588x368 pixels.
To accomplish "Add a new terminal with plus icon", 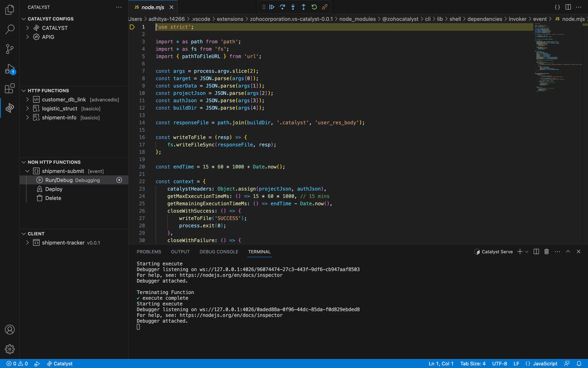I will [x=520, y=251].
